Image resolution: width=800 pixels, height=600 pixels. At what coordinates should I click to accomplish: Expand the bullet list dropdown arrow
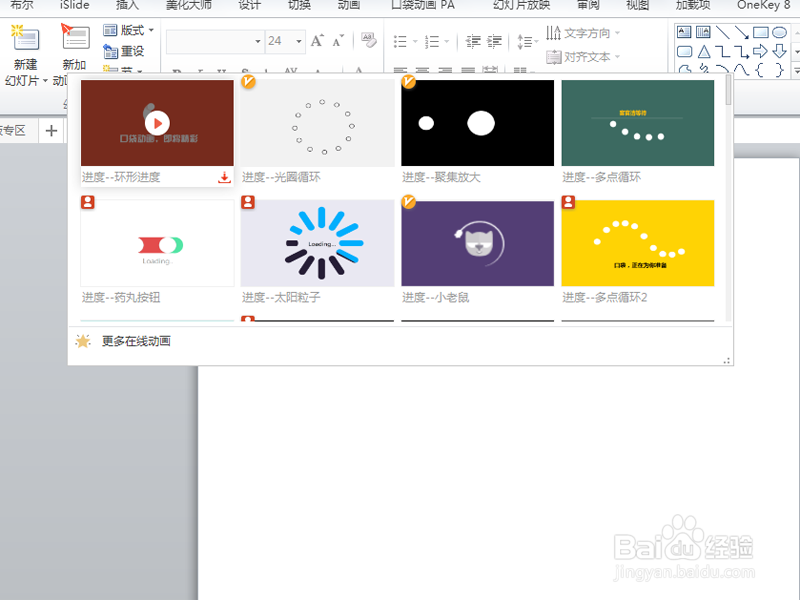pyautogui.click(x=415, y=41)
